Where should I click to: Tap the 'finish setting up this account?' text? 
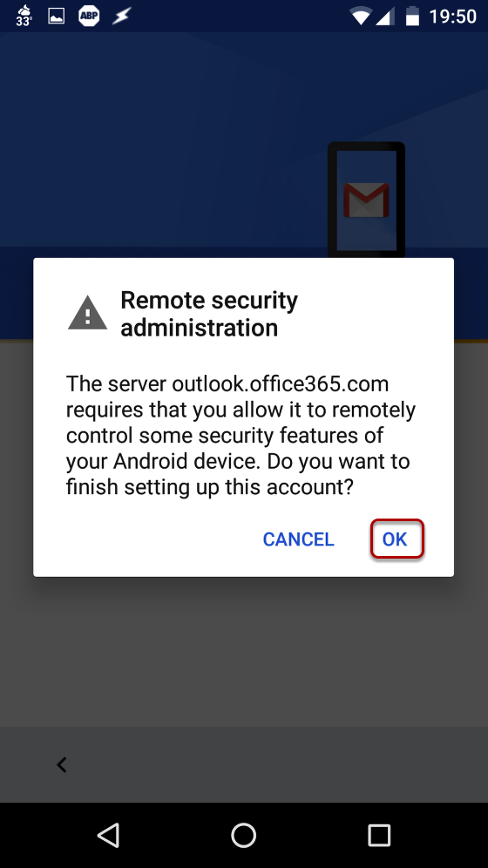pyautogui.click(x=210, y=488)
